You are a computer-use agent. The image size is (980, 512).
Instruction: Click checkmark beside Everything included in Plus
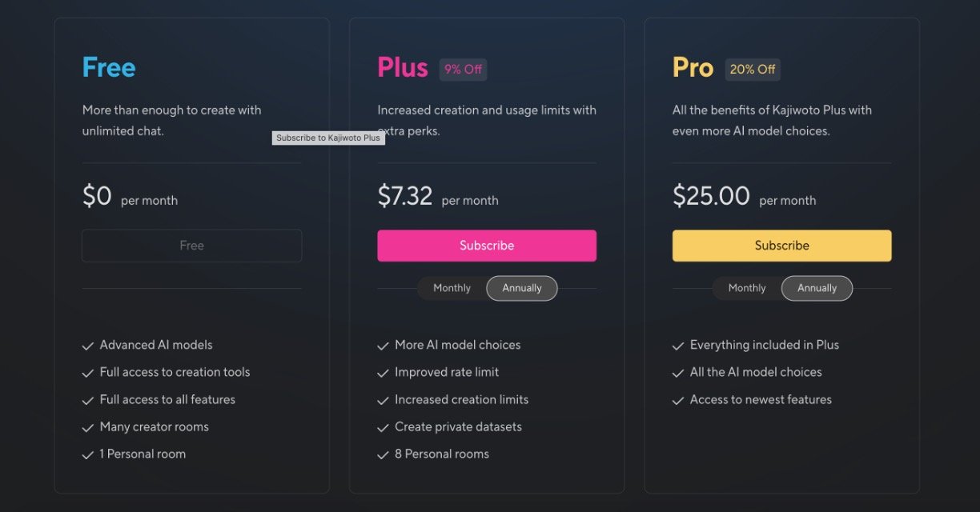[x=678, y=346]
